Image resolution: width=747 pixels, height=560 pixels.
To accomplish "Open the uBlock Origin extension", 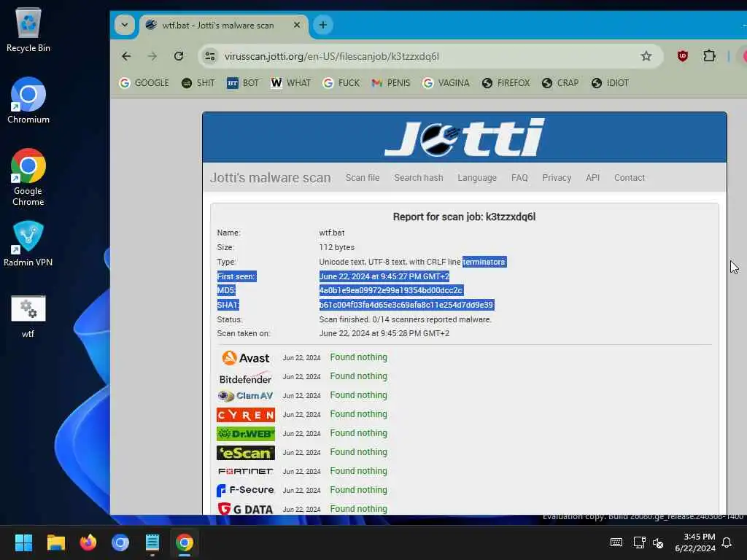I will pyautogui.click(x=682, y=56).
